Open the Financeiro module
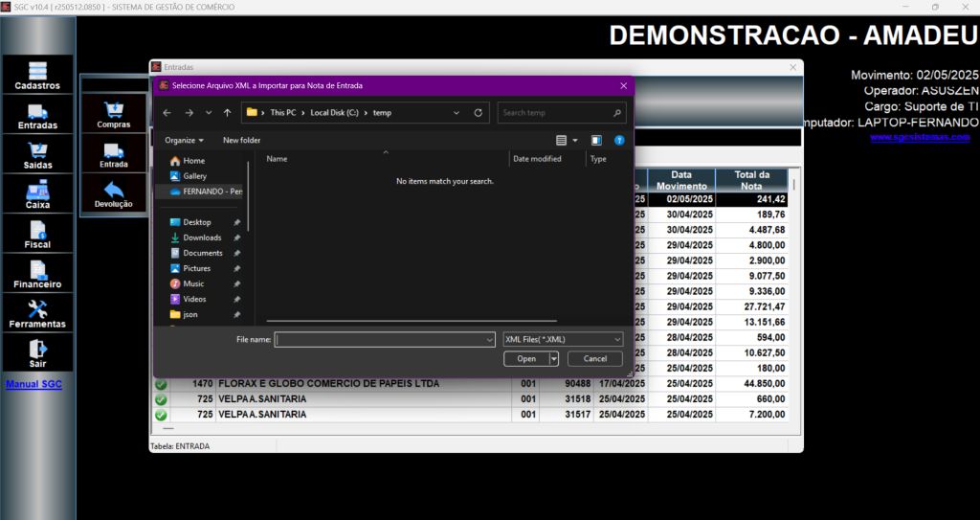Viewport: 980px width, 520px height. [x=37, y=274]
